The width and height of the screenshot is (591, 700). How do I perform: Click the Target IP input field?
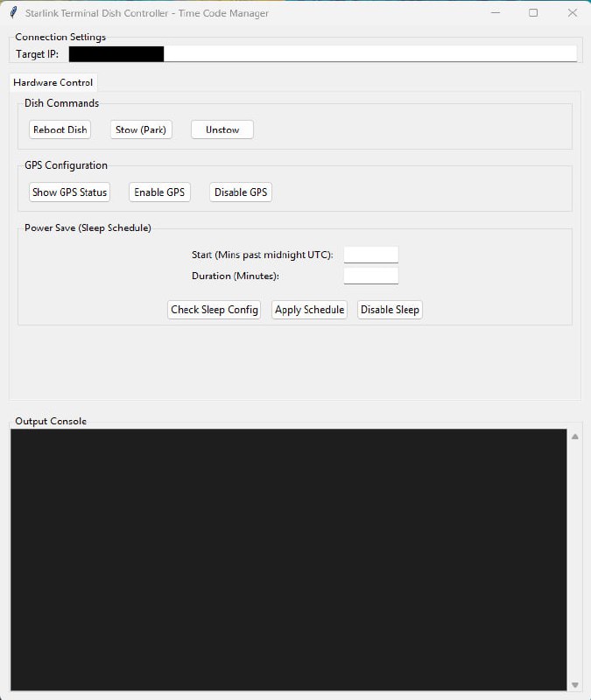pos(368,54)
